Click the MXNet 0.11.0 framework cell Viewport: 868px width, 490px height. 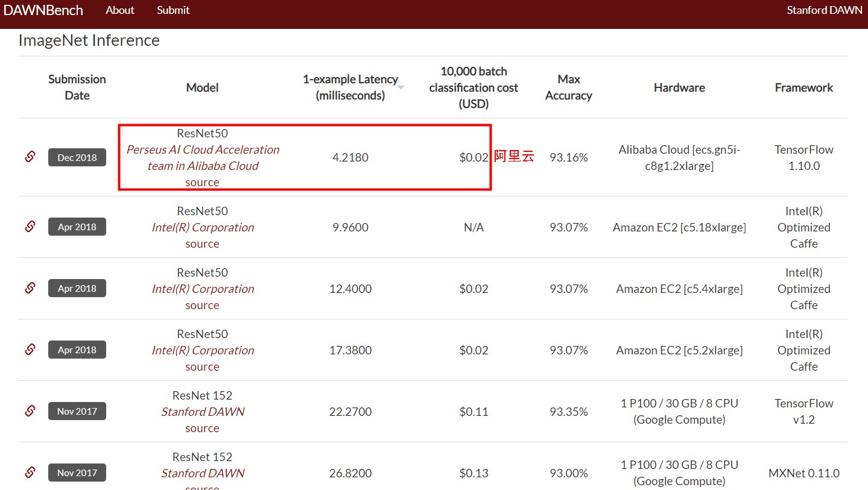pyautogui.click(x=804, y=473)
